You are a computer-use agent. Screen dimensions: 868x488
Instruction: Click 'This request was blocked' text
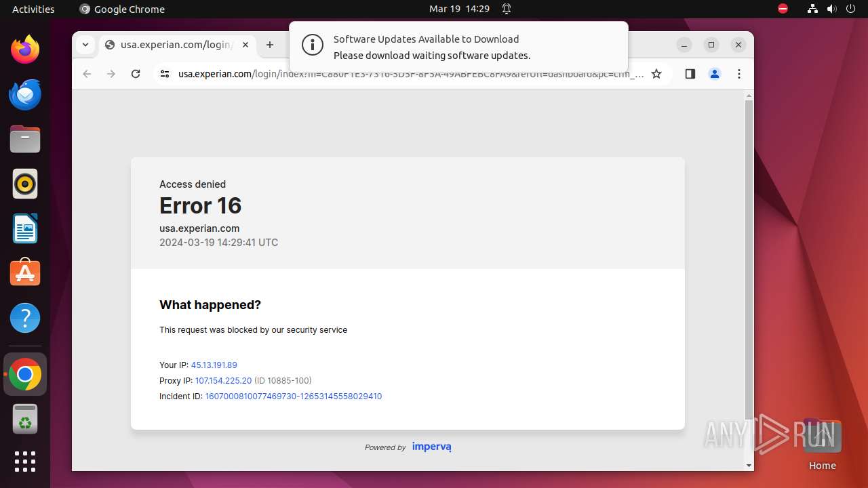(x=253, y=330)
